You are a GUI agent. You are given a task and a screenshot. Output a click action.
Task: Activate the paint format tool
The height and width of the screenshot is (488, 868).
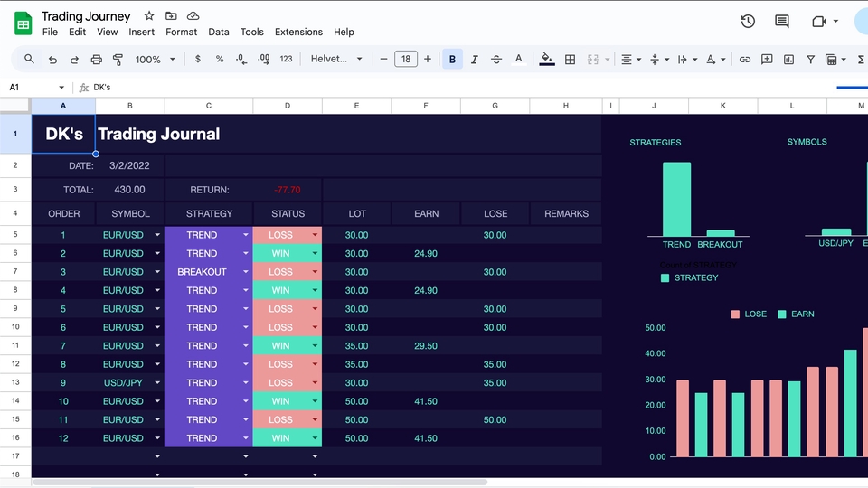point(118,60)
